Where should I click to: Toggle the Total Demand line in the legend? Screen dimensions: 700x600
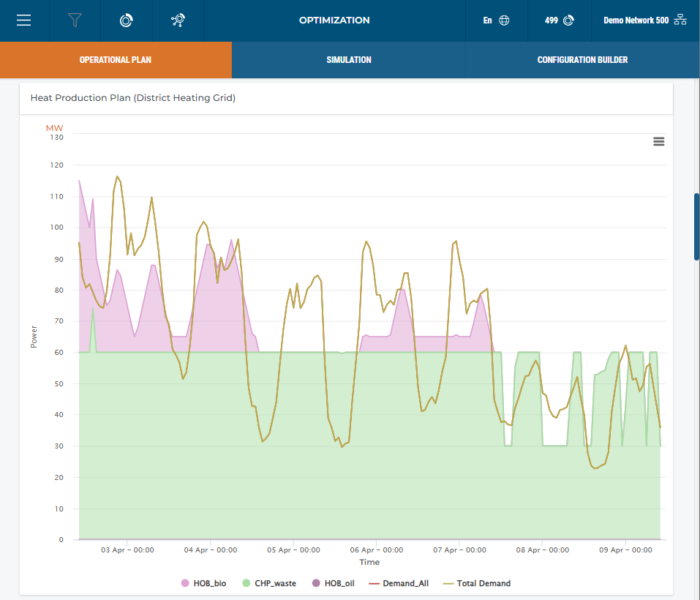click(x=476, y=583)
